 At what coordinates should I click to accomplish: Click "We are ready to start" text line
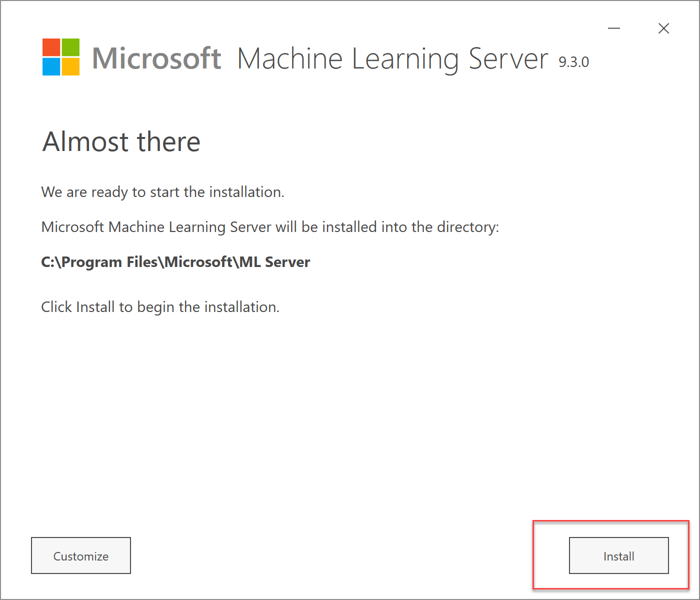click(x=162, y=192)
